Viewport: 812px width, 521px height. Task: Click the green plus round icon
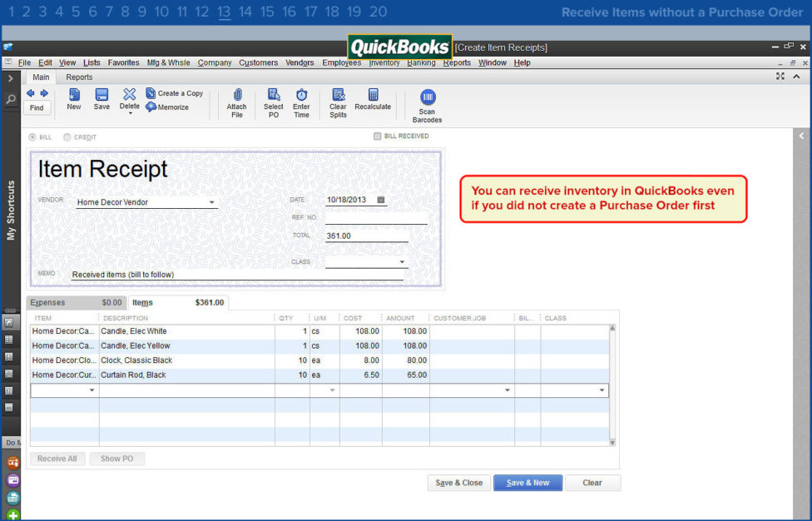13,515
